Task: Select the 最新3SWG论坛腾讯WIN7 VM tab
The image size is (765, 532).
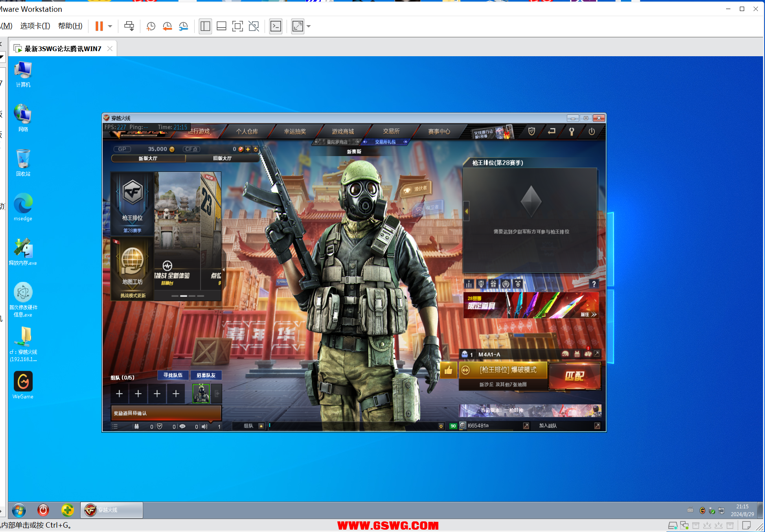Action: (x=63, y=49)
